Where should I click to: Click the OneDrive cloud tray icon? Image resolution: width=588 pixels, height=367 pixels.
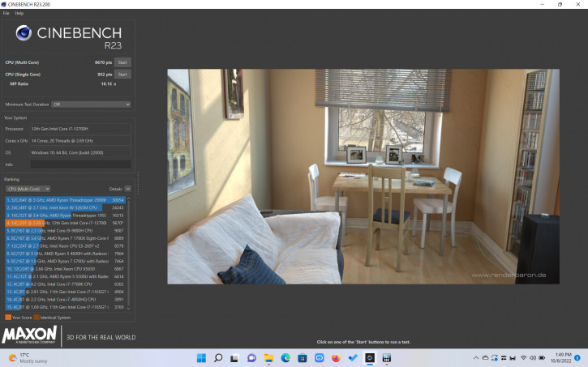click(x=485, y=358)
